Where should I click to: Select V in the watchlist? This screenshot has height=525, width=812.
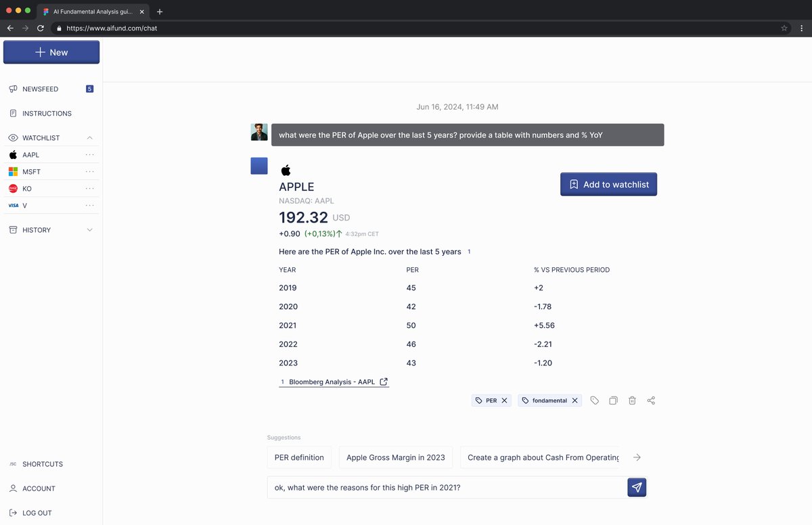coord(24,205)
